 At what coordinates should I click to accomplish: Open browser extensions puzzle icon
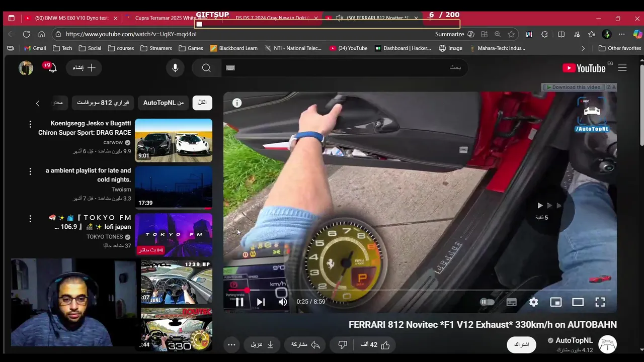coord(544,34)
